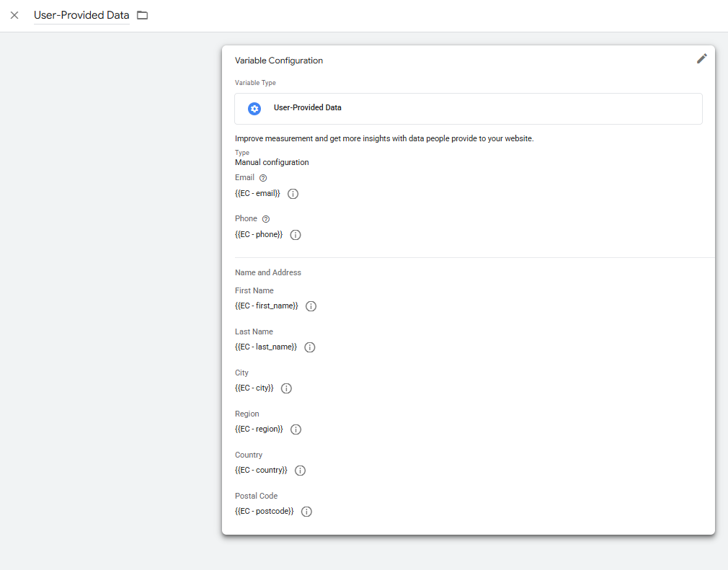Viewport: 728px width, 570px height.
Task: Click the {{EC - email}} value
Action: click(257, 194)
